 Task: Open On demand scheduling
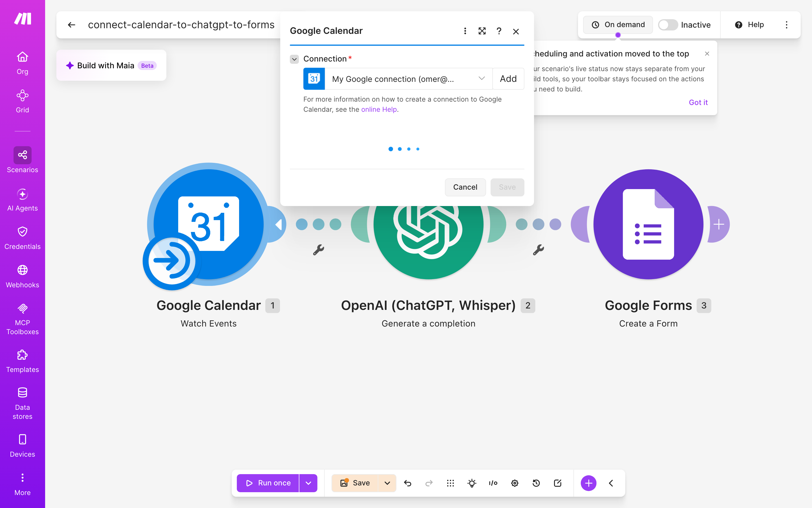coord(618,25)
